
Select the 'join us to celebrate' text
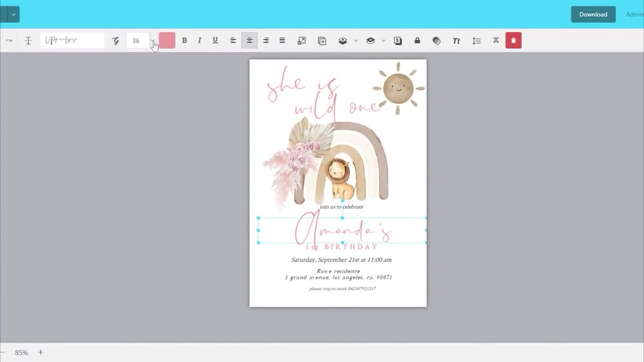[x=342, y=207]
